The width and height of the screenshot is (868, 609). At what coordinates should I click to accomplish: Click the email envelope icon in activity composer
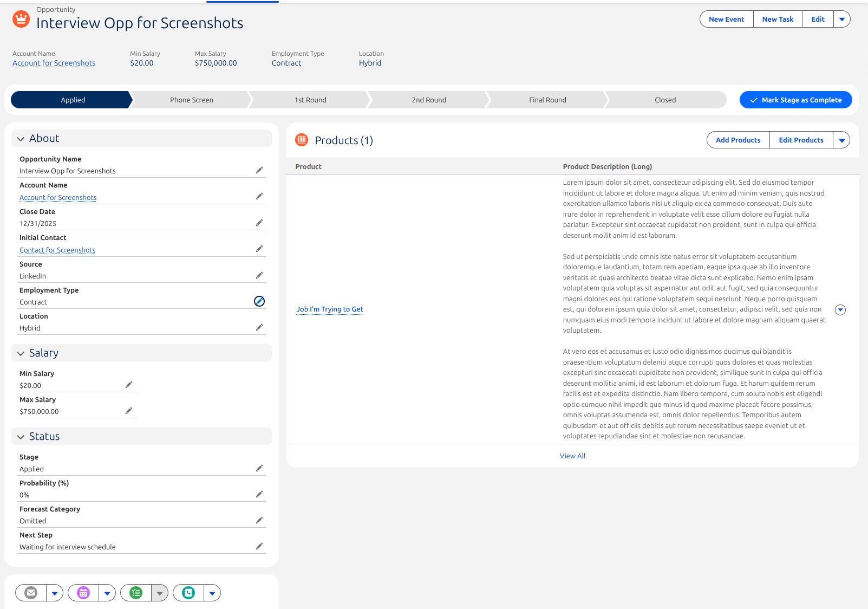point(31,593)
